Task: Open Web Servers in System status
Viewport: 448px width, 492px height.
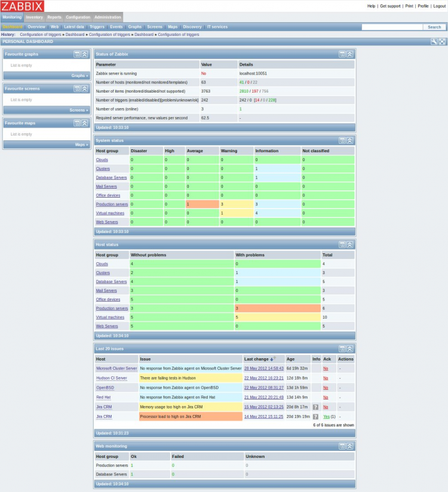Action: pyautogui.click(x=107, y=222)
